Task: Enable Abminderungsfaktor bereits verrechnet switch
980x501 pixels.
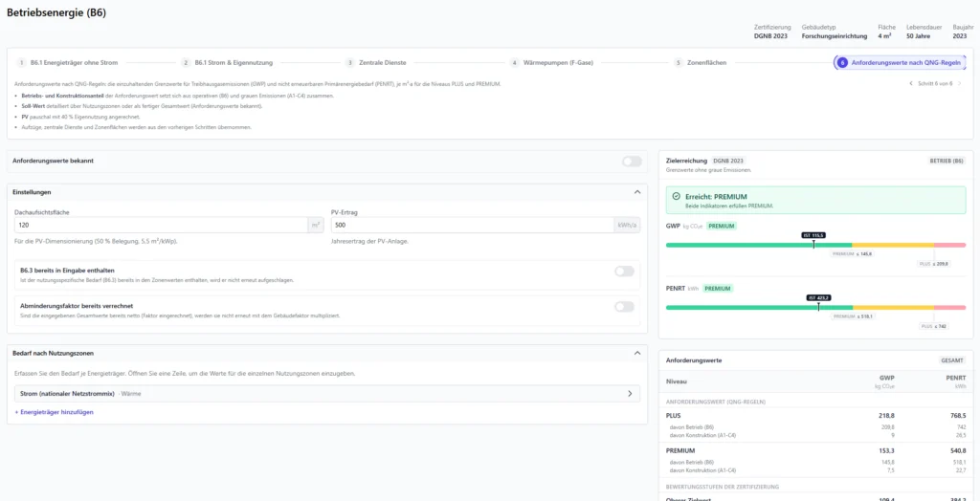Action: (x=624, y=307)
